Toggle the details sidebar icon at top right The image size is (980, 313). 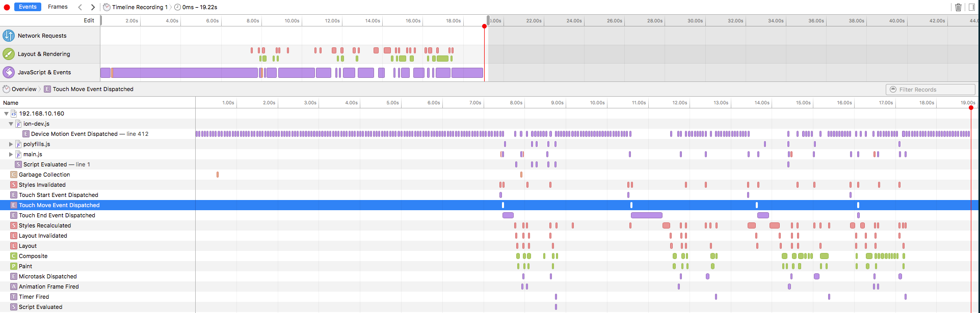point(971,7)
